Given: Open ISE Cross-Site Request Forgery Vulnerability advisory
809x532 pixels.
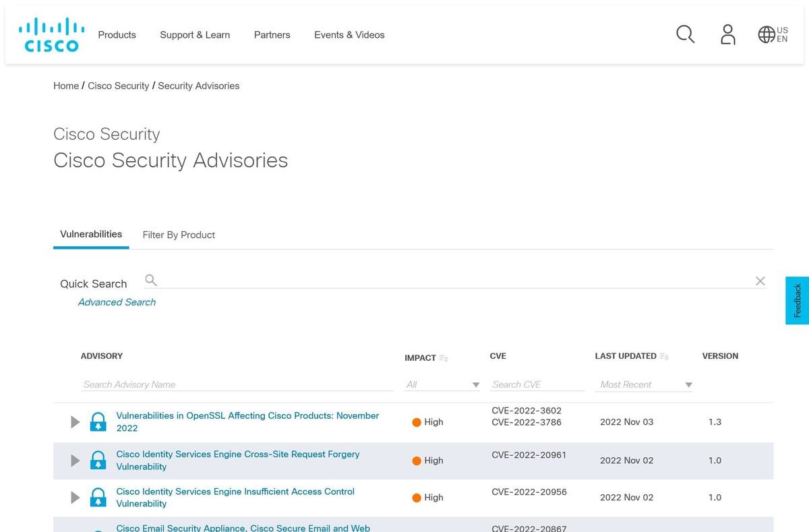Looking at the screenshot, I should click(238, 461).
